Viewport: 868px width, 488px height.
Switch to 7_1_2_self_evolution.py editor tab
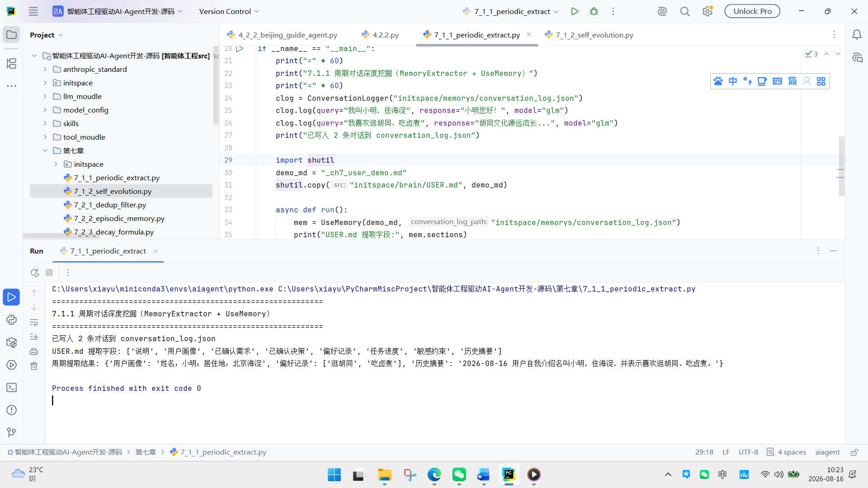coord(590,35)
